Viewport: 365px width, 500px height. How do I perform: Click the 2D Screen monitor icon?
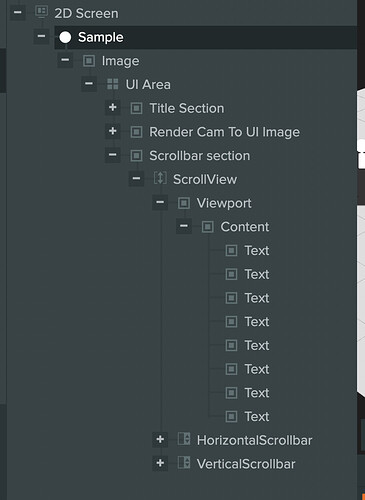pyautogui.click(x=41, y=13)
